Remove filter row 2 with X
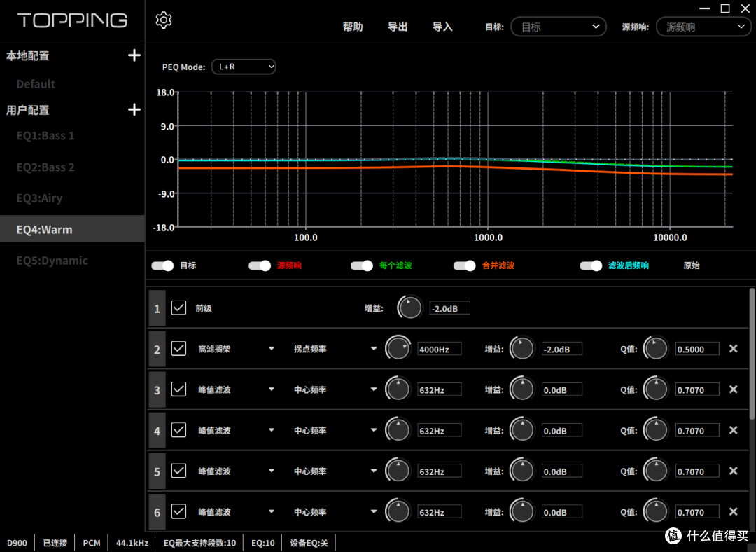Viewport: 756px width, 552px height. coord(734,348)
